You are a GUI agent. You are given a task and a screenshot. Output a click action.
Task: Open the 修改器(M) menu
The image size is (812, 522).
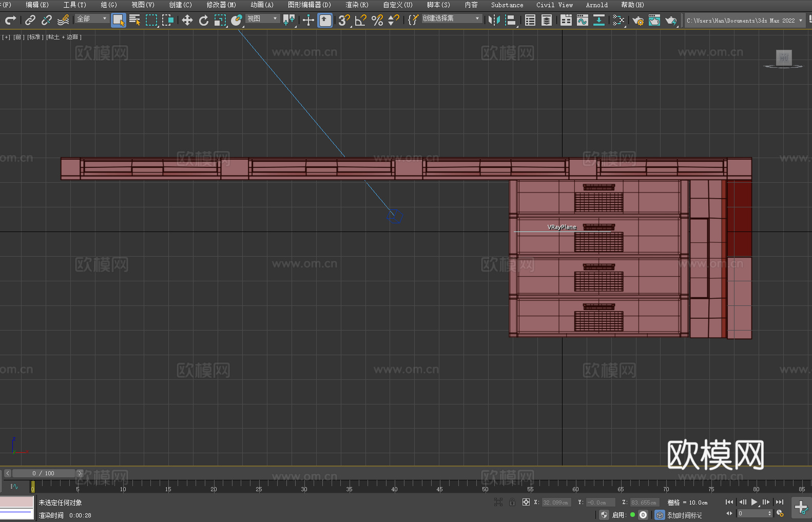[x=221, y=5]
